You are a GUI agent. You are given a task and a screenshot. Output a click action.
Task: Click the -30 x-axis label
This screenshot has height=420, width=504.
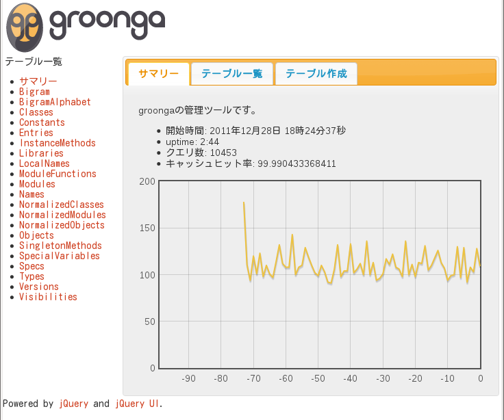(x=383, y=378)
